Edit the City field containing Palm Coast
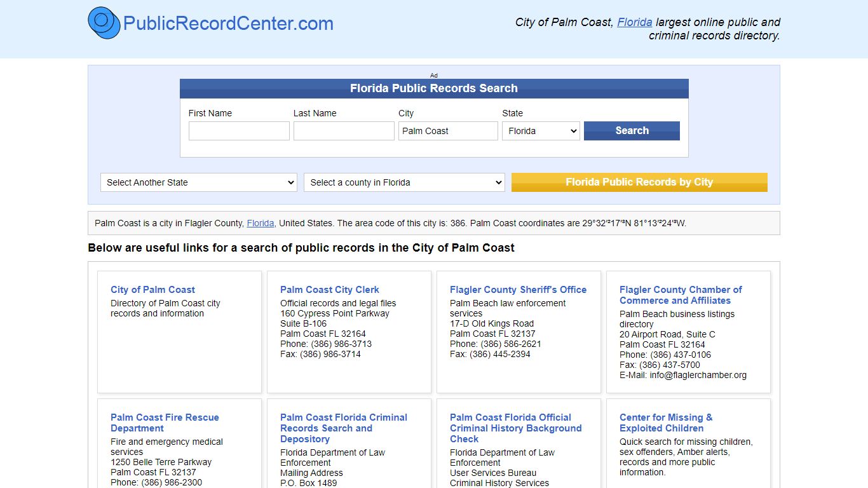The image size is (868, 488). 448,131
